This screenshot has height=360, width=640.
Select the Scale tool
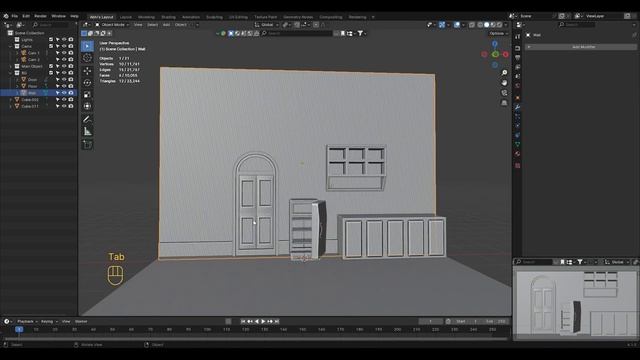coord(87,95)
